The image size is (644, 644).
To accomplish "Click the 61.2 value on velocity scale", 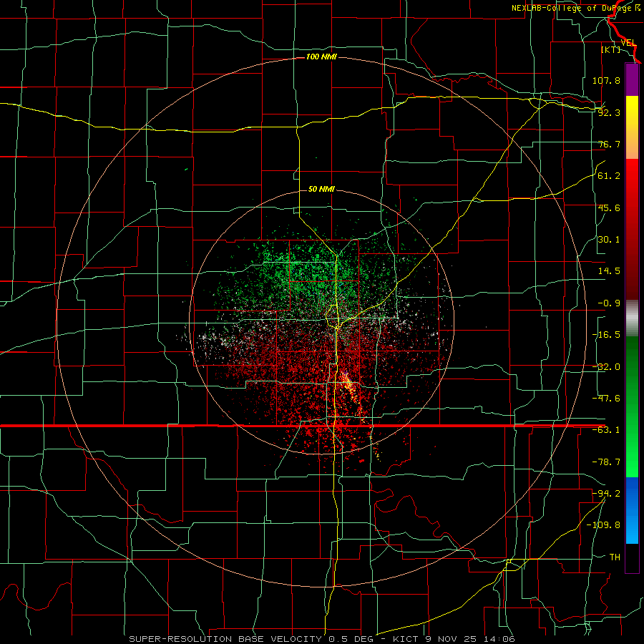I will [x=609, y=176].
